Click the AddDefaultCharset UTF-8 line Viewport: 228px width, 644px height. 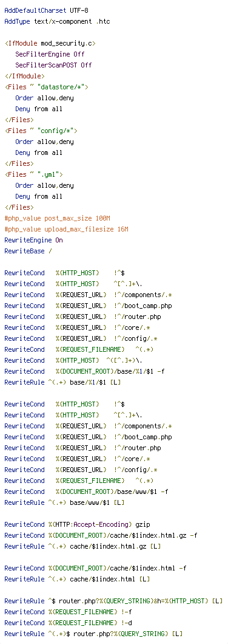click(46, 10)
